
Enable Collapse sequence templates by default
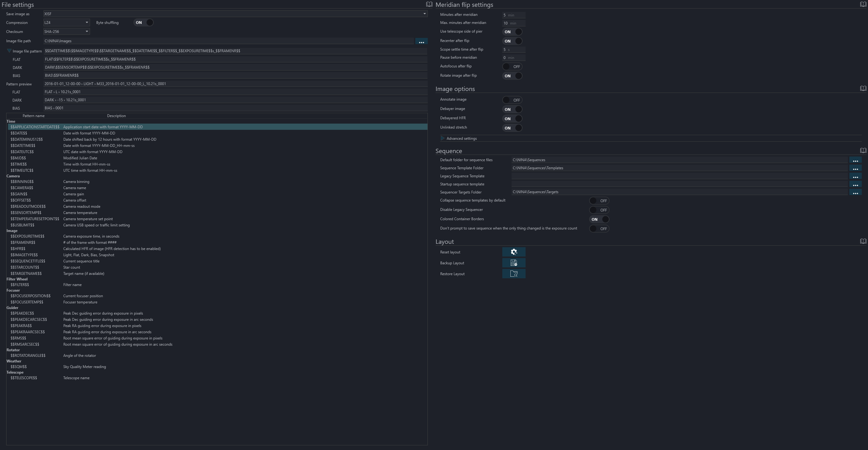pyautogui.click(x=599, y=201)
